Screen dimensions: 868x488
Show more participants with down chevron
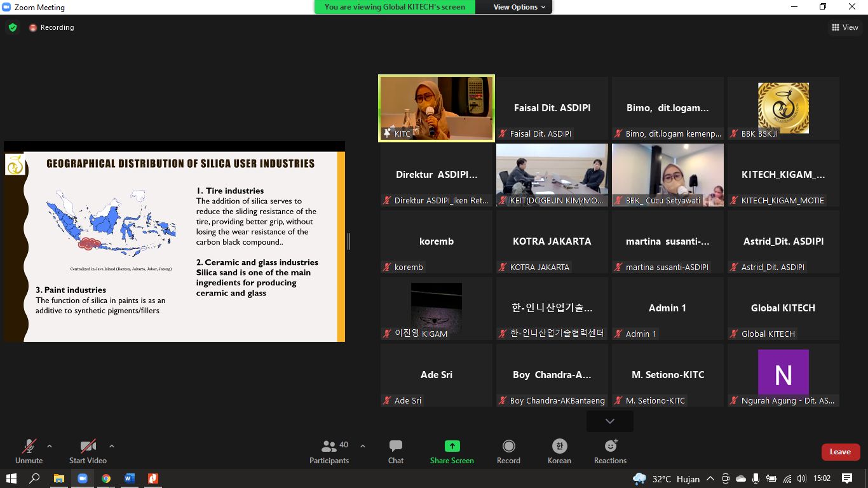click(x=610, y=421)
